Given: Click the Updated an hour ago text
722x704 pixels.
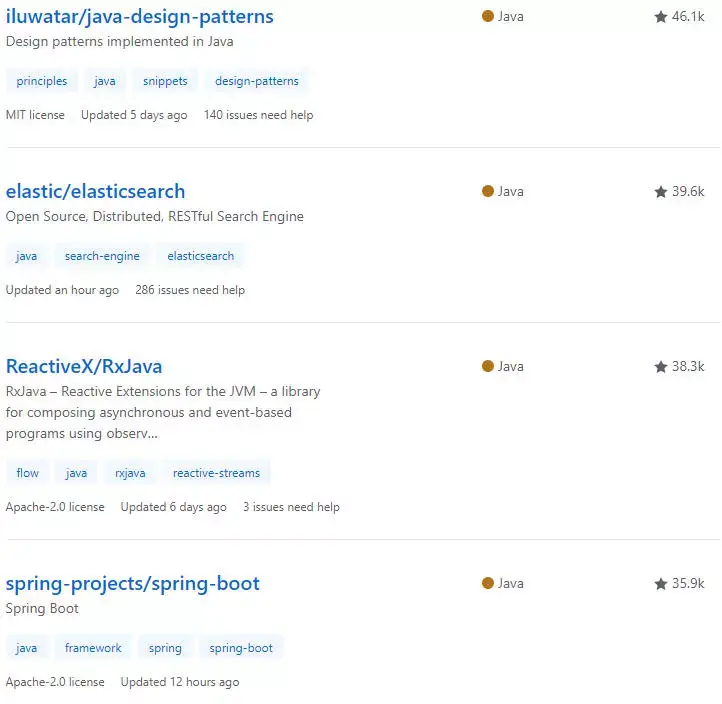Looking at the screenshot, I should pyautogui.click(x=62, y=290).
